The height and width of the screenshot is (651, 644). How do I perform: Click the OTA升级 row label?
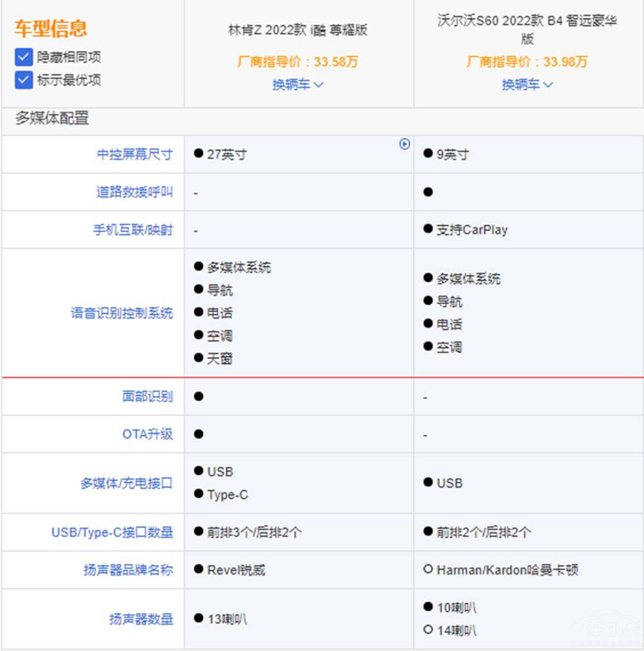(147, 434)
